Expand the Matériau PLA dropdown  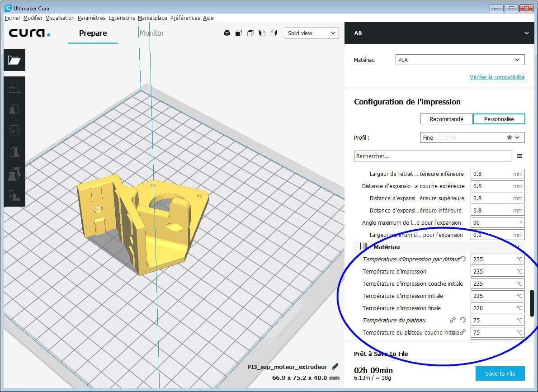point(460,60)
